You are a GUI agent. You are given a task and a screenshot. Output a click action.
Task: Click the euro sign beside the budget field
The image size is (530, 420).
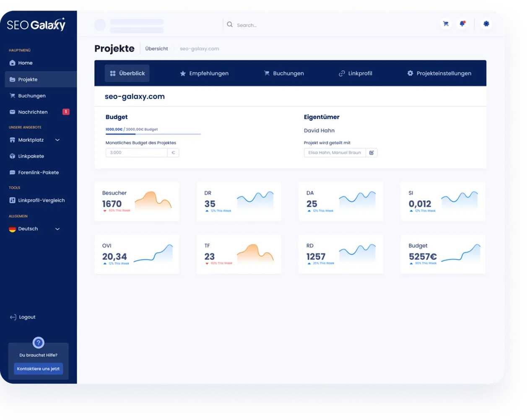coord(173,153)
